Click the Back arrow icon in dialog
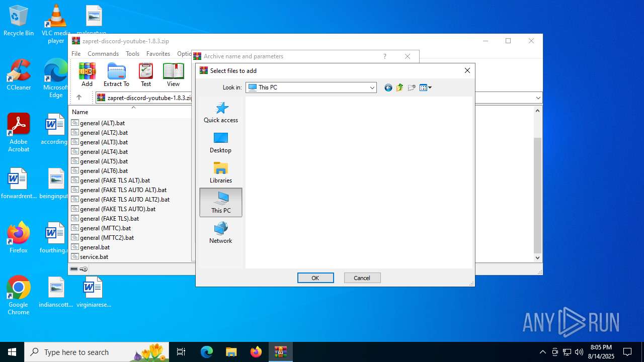 coord(388,87)
